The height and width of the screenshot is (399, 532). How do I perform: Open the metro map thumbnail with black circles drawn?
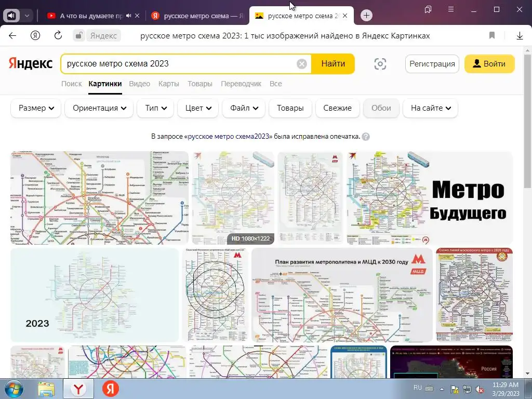point(215,295)
